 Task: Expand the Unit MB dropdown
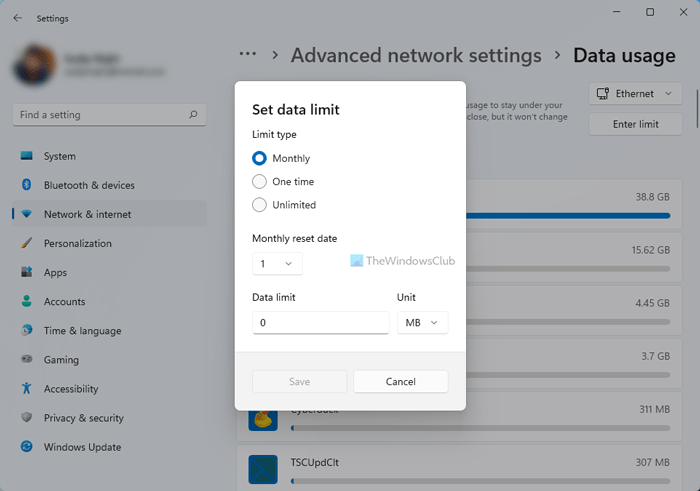point(422,323)
